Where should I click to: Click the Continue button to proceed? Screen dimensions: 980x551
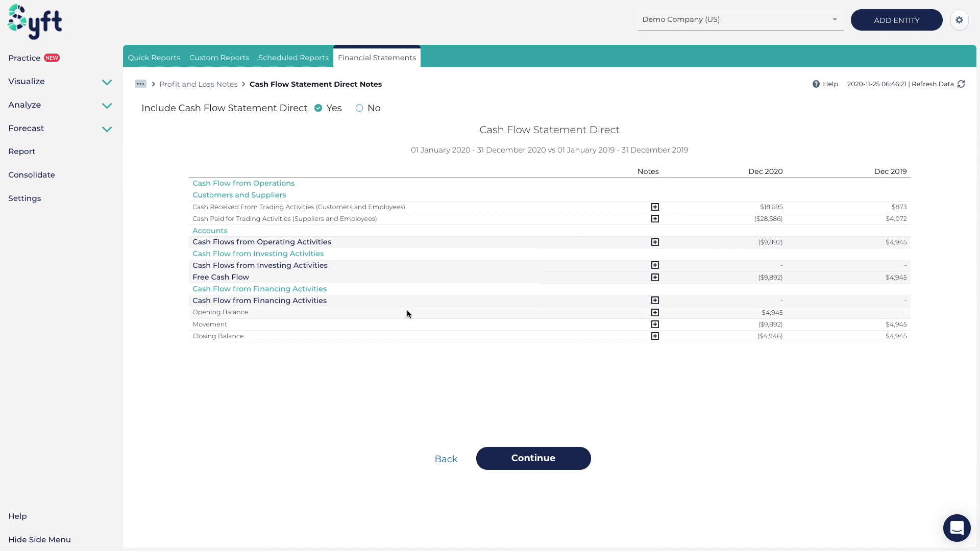(x=532, y=458)
